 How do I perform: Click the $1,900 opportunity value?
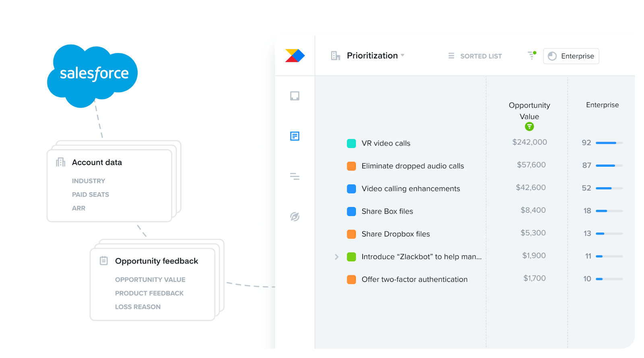tap(534, 256)
